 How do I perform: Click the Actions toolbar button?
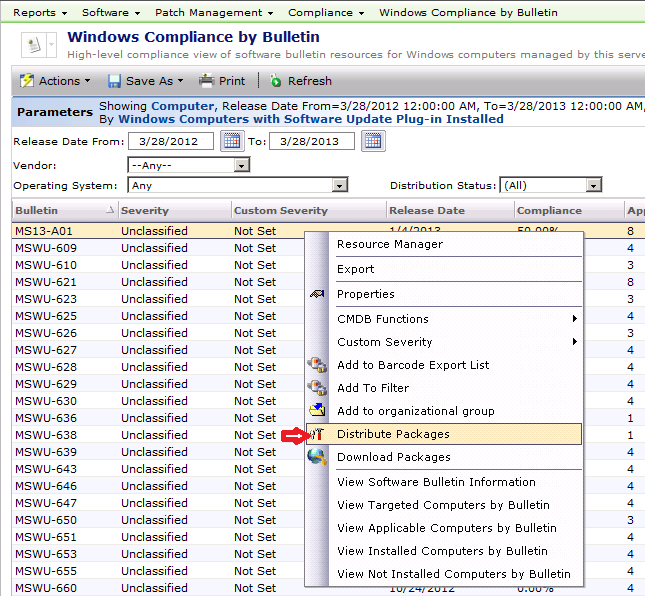click(x=56, y=81)
